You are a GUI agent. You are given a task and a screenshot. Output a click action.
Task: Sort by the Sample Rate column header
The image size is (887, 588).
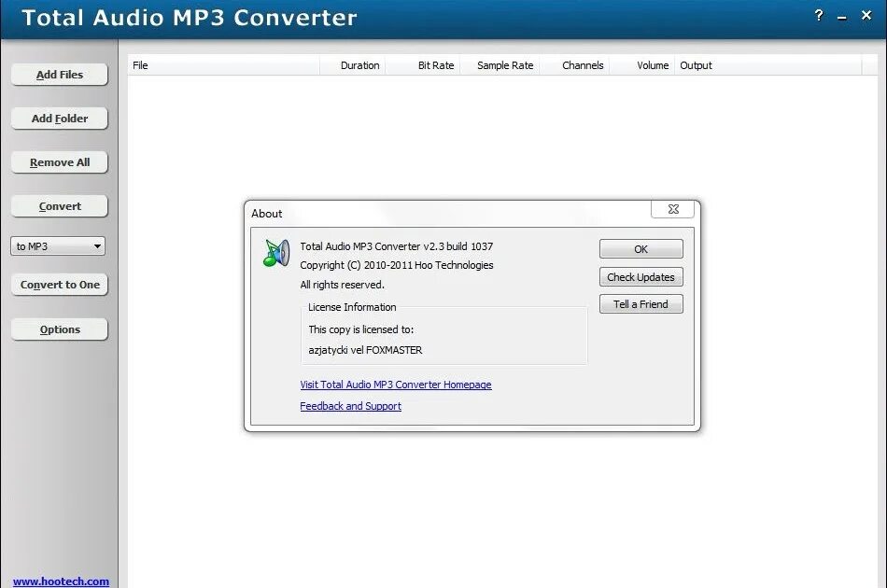point(500,65)
